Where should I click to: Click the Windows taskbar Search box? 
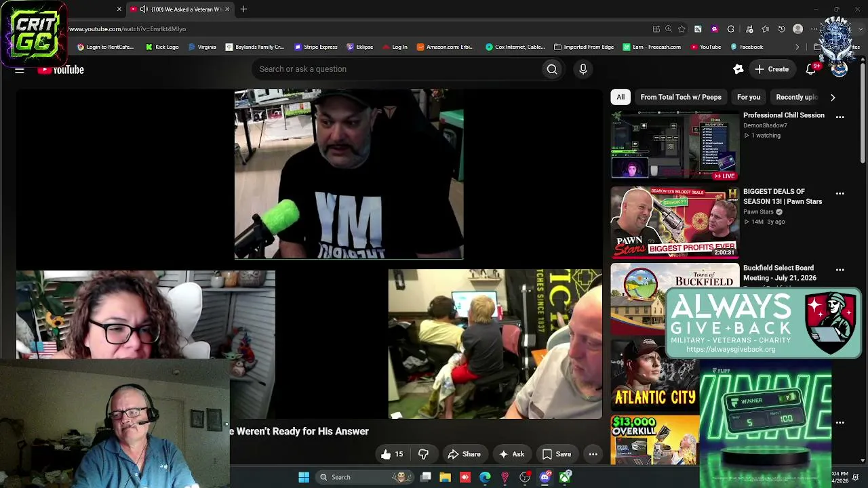click(365, 477)
